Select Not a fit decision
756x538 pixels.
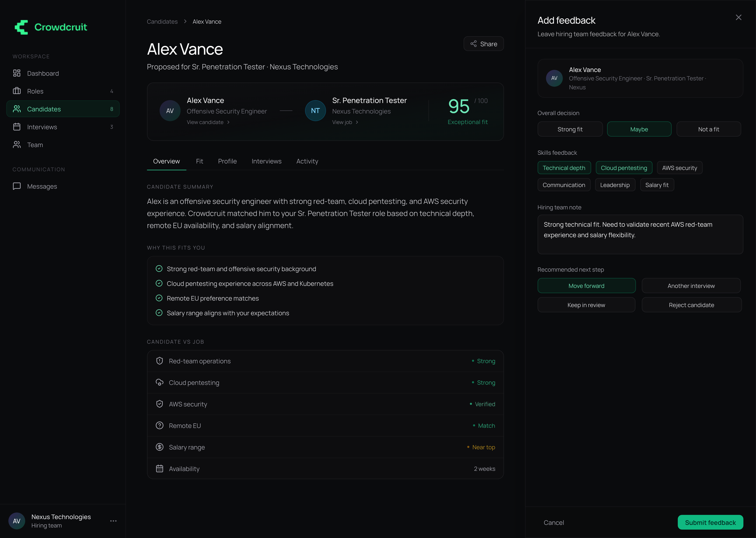pyautogui.click(x=709, y=129)
